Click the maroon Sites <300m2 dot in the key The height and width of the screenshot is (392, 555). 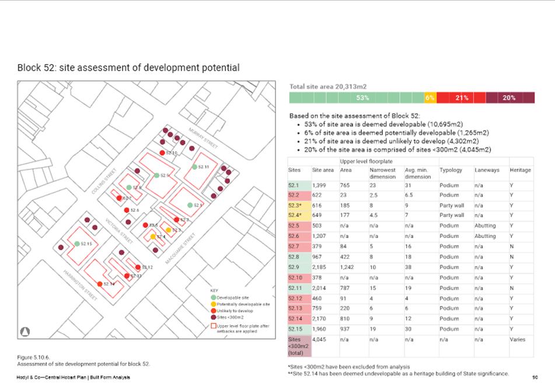[214, 317]
